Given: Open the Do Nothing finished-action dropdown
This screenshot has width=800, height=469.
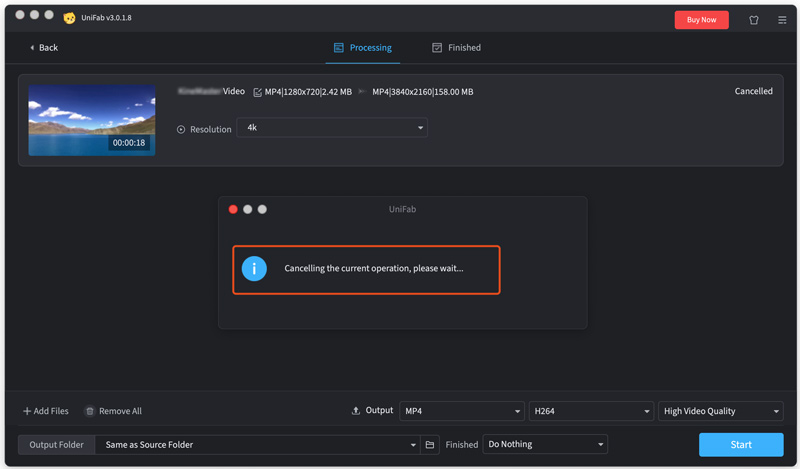Looking at the screenshot, I should tap(545, 445).
